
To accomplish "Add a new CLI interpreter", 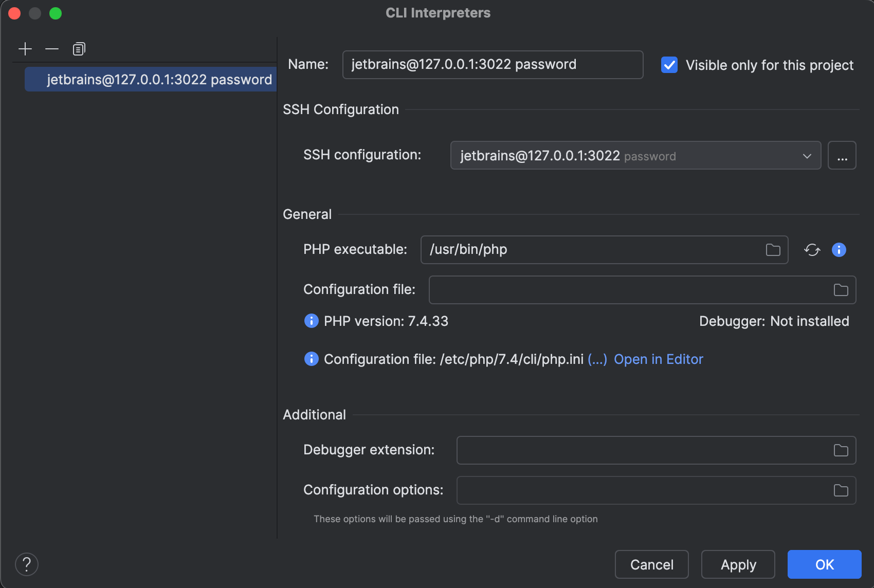I will coord(25,49).
